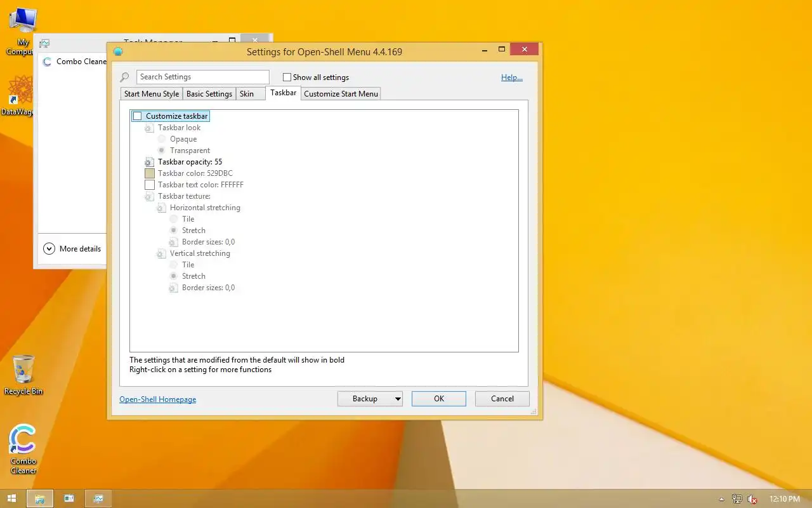
Task: Click the gear icon next to Taskbar texture
Action: pyautogui.click(x=149, y=196)
